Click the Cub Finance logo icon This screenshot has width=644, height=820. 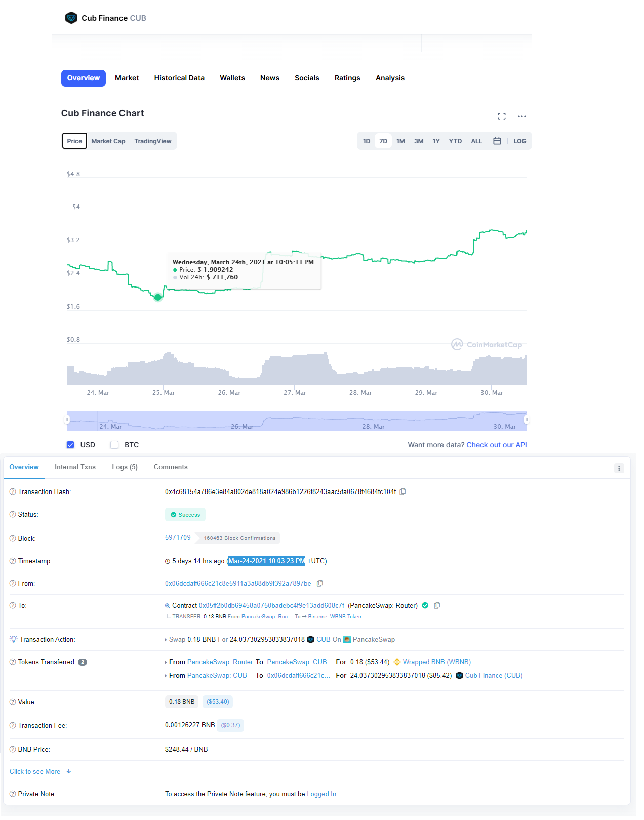click(71, 18)
